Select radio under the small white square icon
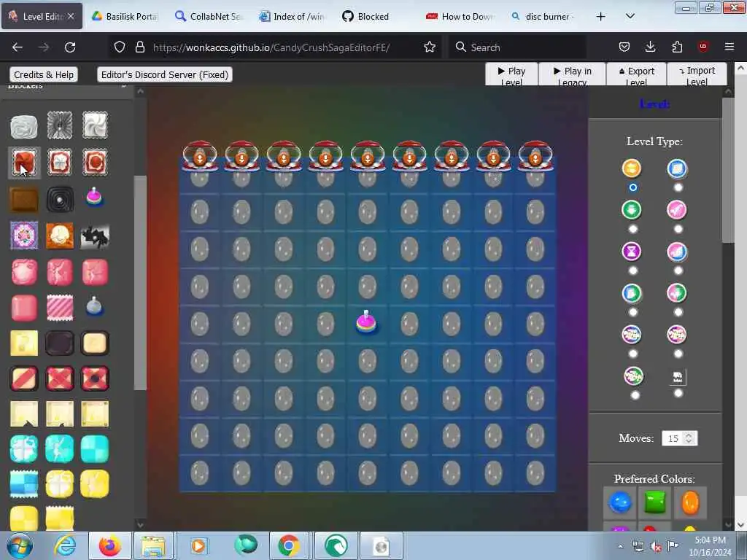This screenshot has height=560, width=747. click(x=678, y=393)
